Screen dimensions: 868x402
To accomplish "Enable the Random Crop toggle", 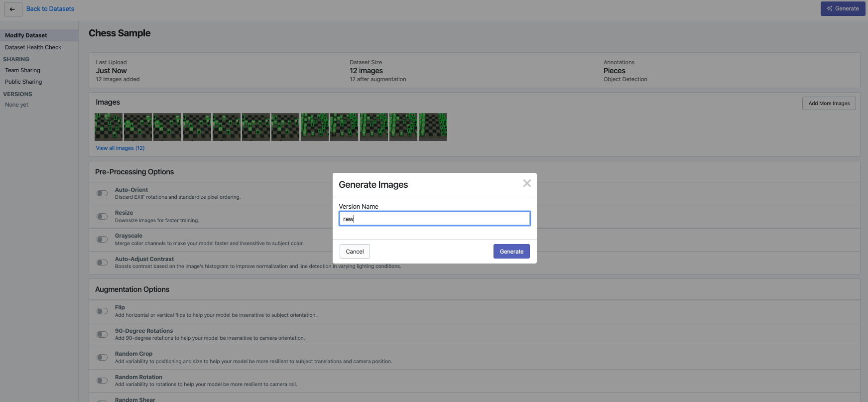I will (x=102, y=357).
